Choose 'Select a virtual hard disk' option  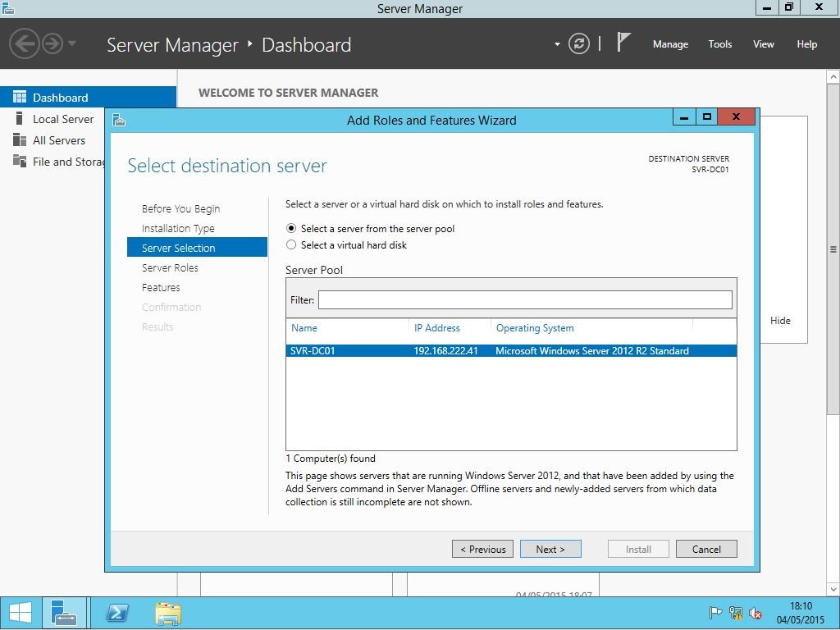pos(291,245)
